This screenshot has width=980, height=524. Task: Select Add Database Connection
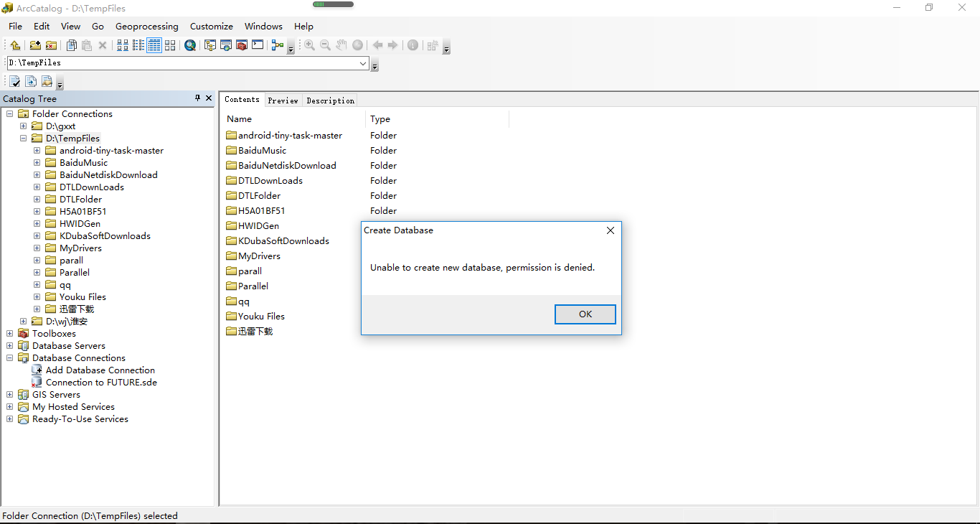[x=100, y=370]
